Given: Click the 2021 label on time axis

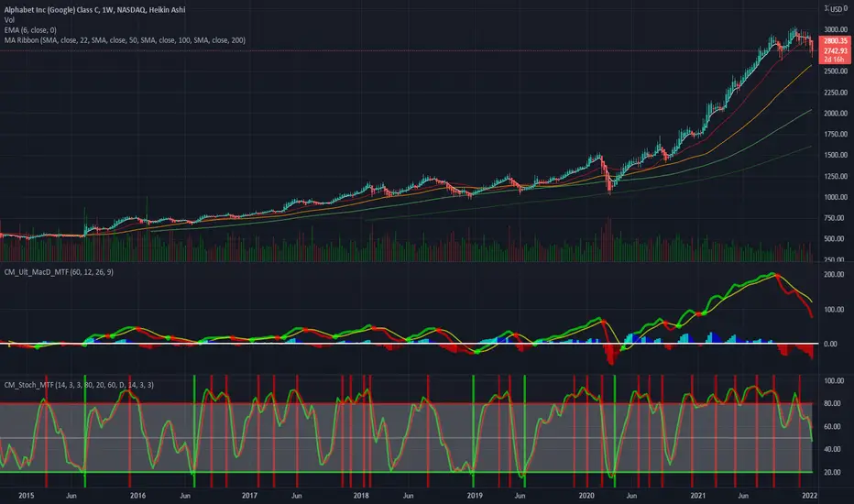Looking at the screenshot, I should coord(698,495).
